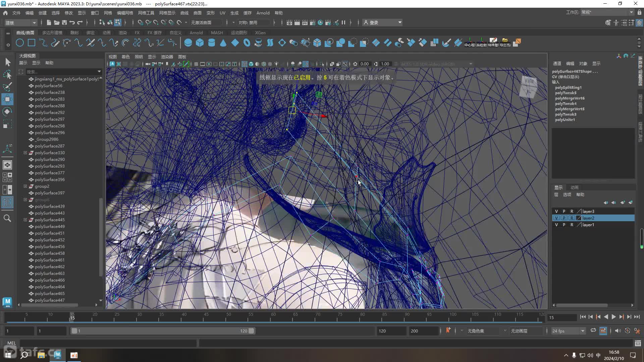Screen dimensions: 644x362
Task: Activate the Paint selection tool
Action: click(x=7, y=87)
